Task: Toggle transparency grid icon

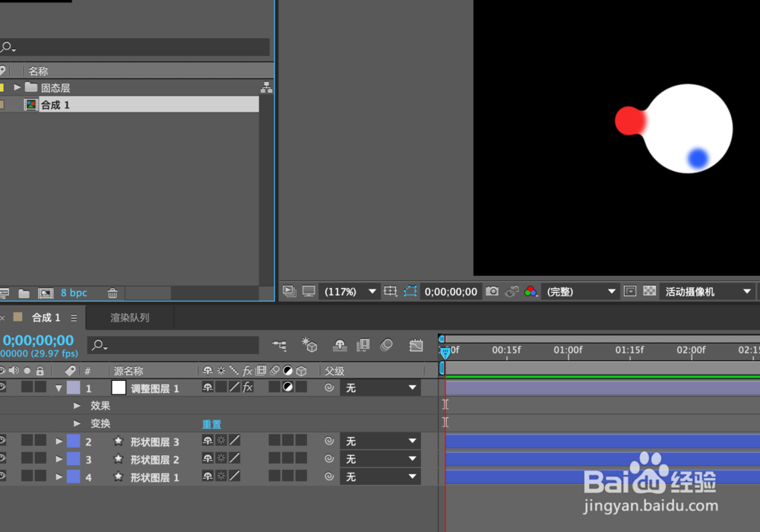Action: (650, 291)
